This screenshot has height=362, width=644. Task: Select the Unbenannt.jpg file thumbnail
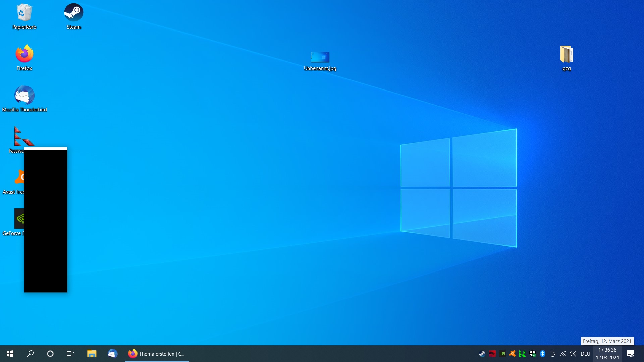point(320,57)
